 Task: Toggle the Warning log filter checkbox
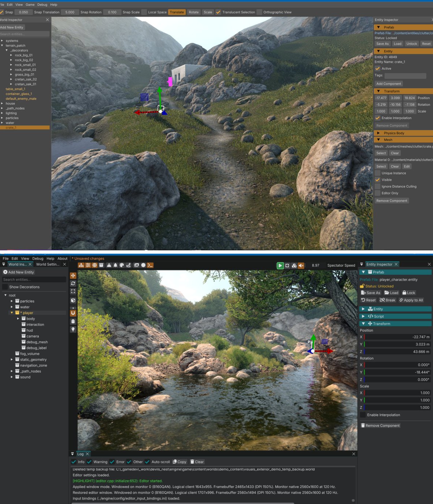pyautogui.click(x=89, y=462)
